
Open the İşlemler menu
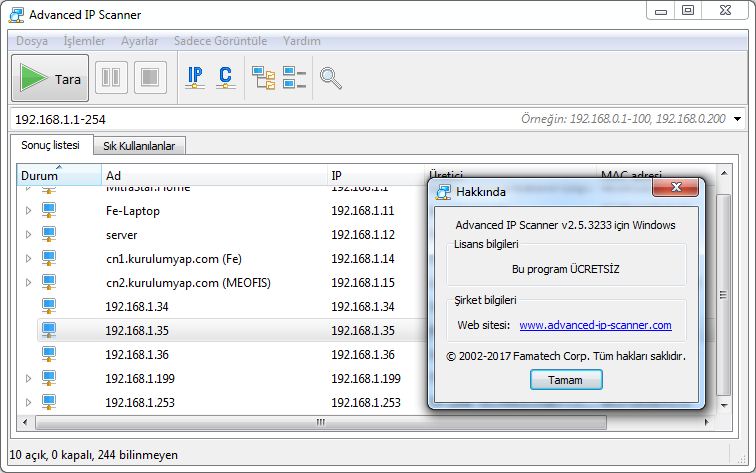point(84,41)
